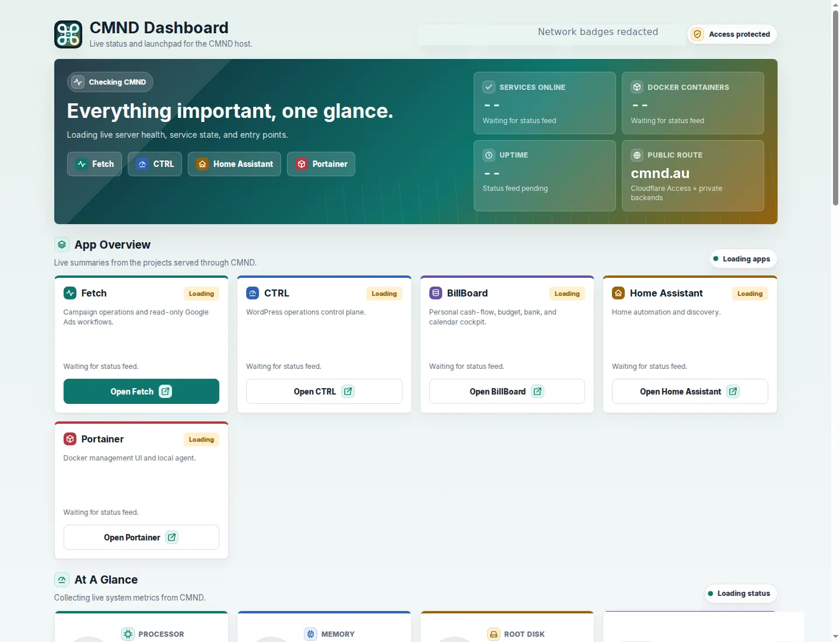
Task: Click the external-link icon in Open CTRL button
Action: coord(348,392)
